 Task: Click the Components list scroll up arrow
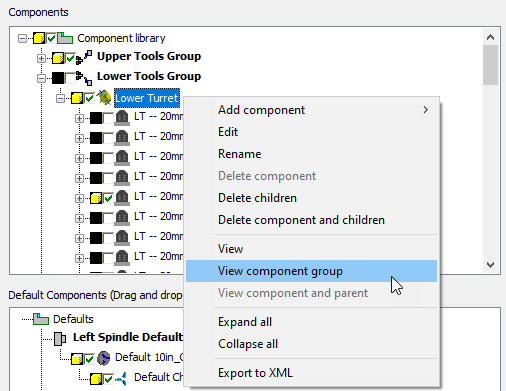point(490,37)
